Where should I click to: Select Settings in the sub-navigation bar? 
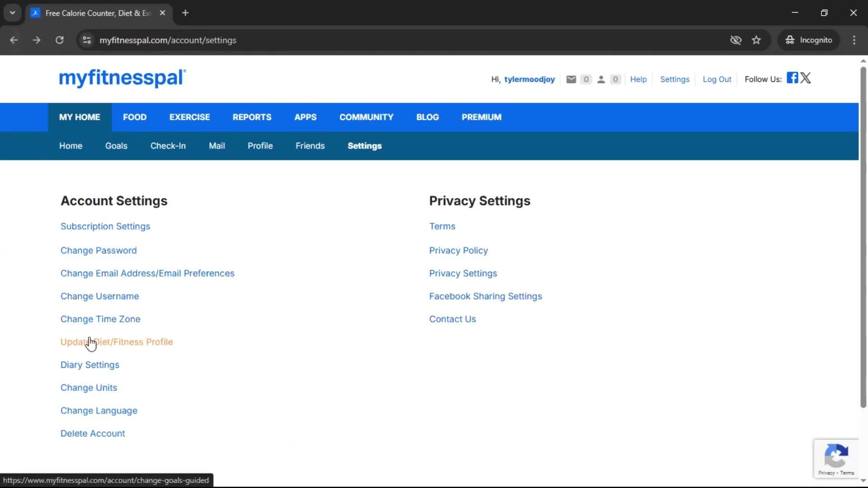[x=365, y=146]
